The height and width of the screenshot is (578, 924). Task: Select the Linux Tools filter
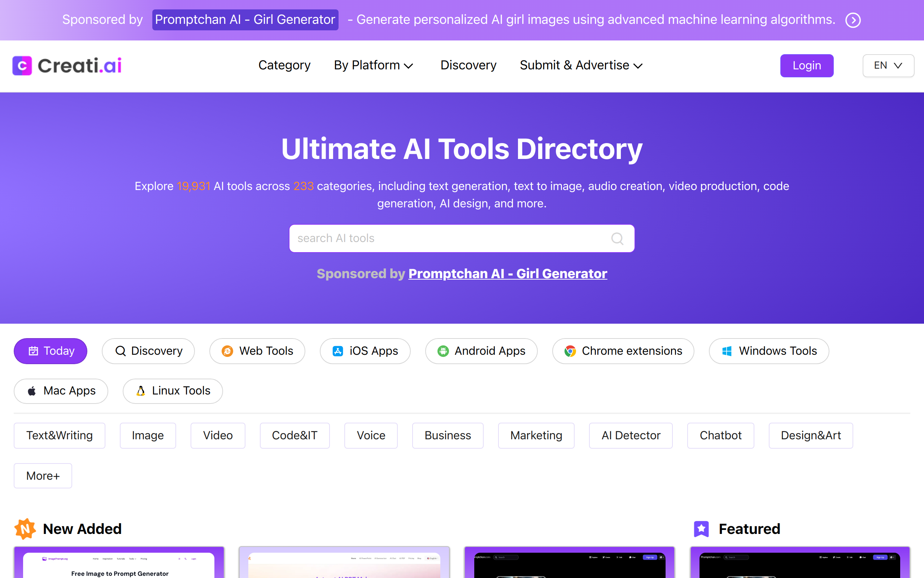[x=173, y=391]
